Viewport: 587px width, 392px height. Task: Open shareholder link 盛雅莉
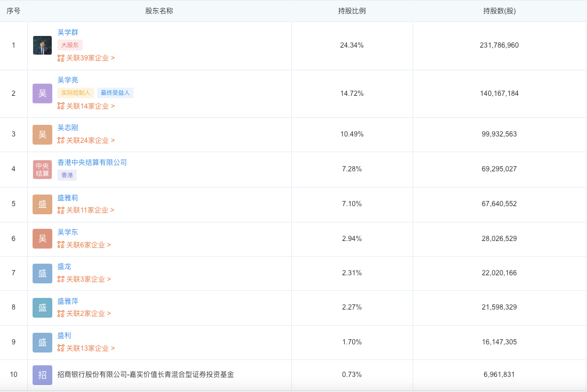68,198
